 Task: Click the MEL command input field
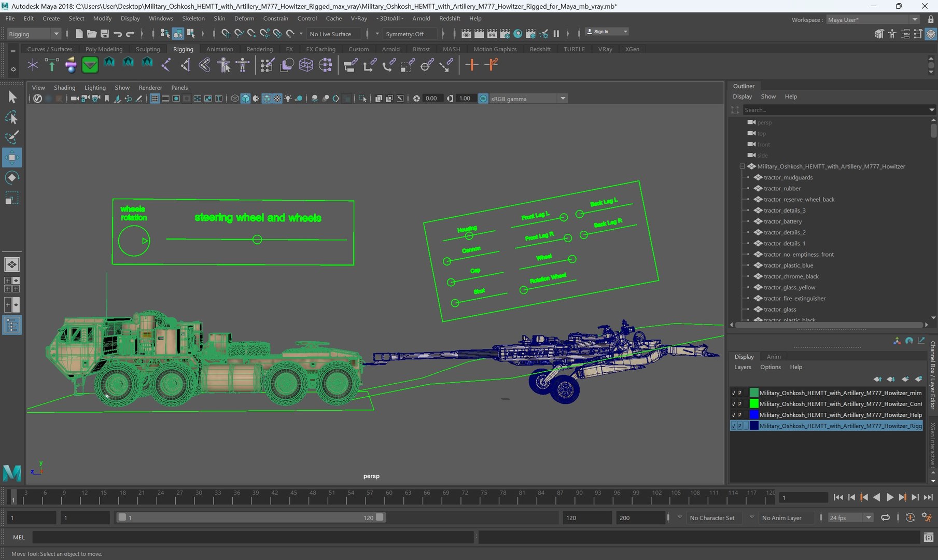[x=253, y=537]
